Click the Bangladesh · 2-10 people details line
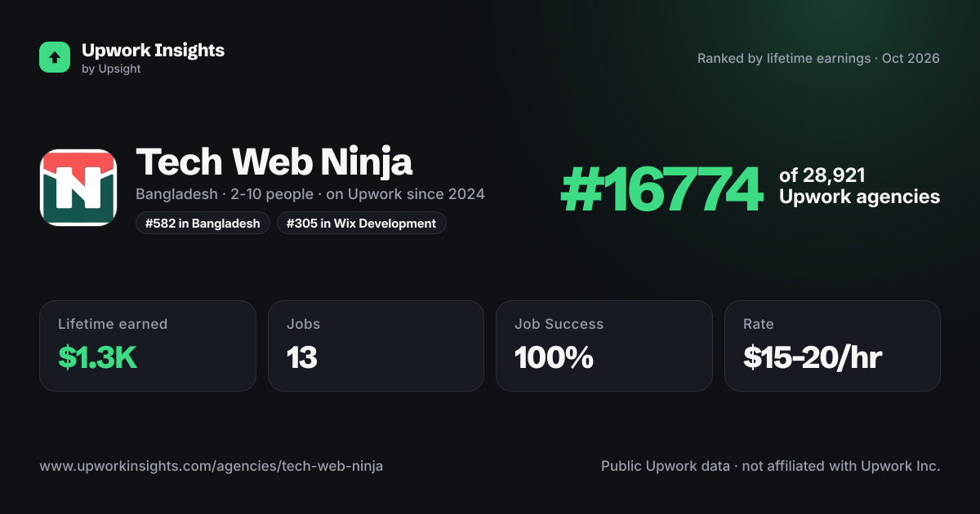This screenshot has width=980, height=514. (310, 194)
